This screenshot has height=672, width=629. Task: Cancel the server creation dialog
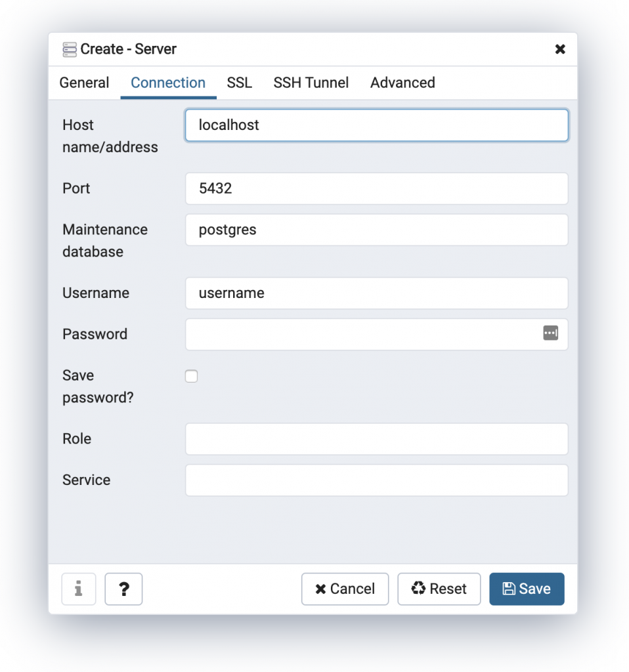[x=345, y=589]
